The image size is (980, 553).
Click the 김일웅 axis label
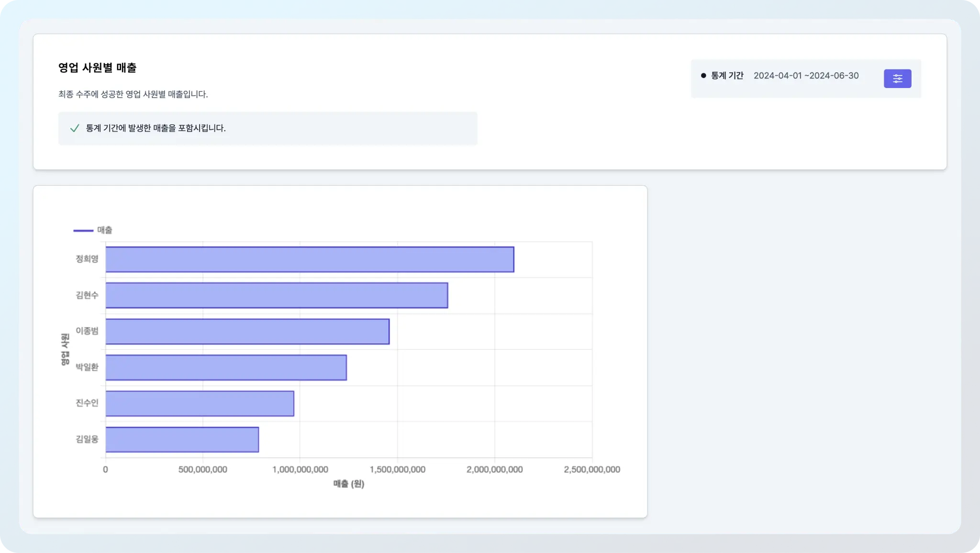point(87,439)
